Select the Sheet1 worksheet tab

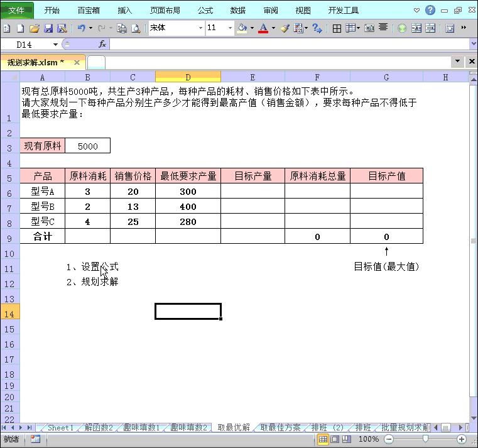coord(61,427)
